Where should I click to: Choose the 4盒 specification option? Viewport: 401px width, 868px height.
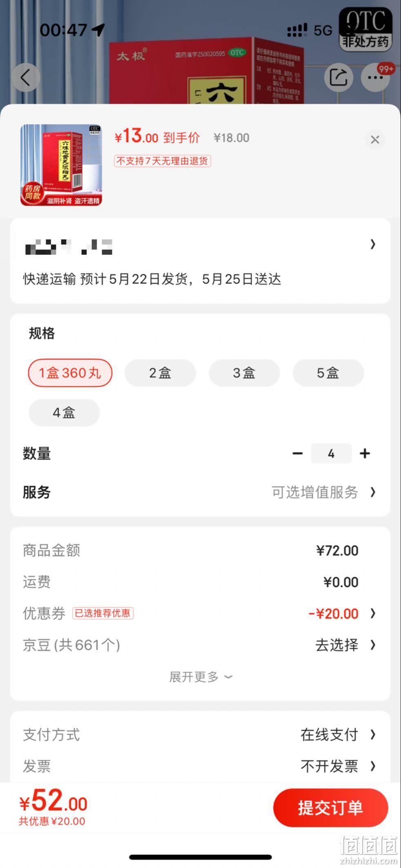(64, 413)
